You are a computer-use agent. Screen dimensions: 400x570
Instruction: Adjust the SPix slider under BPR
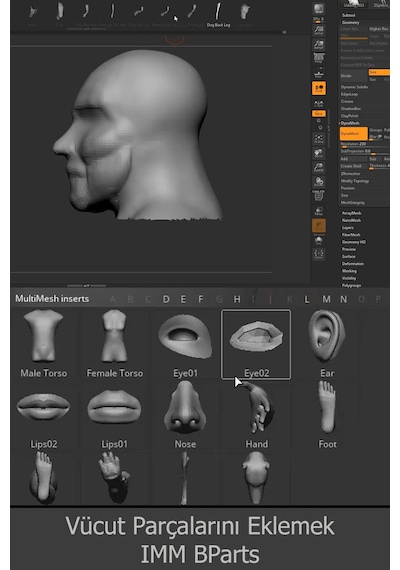pyautogui.click(x=319, y=20)
